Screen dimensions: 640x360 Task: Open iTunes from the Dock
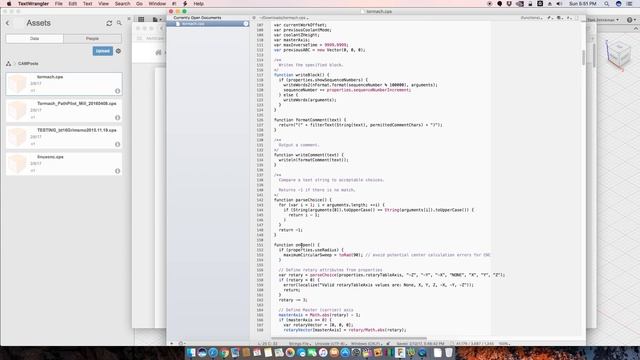click(323, 353)
